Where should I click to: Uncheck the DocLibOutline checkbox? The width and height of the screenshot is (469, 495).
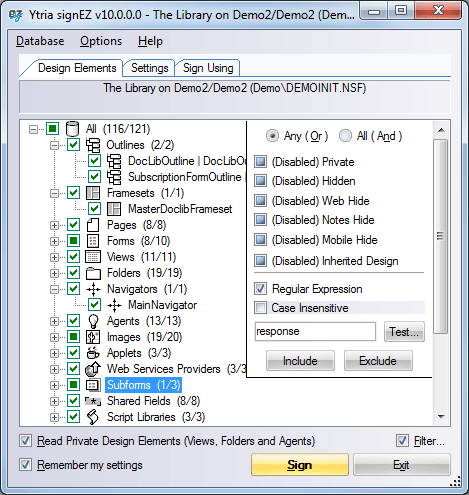[x=94, y=161]
